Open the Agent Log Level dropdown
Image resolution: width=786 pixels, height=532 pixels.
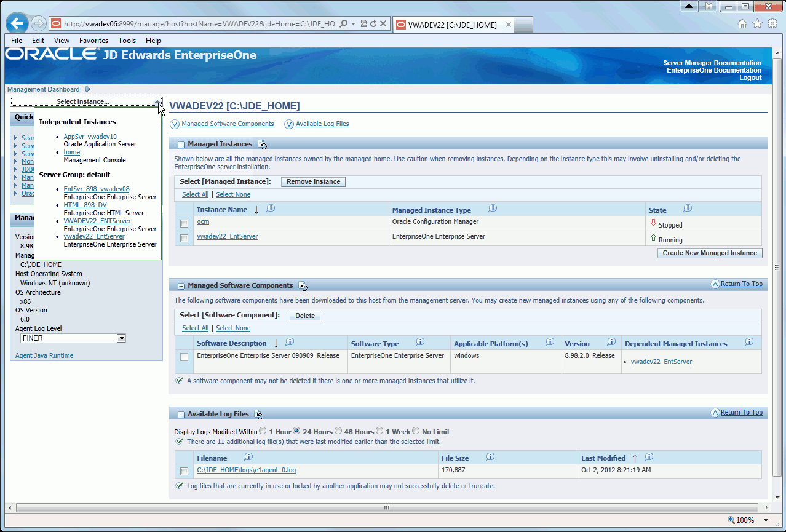coord(121,338)
